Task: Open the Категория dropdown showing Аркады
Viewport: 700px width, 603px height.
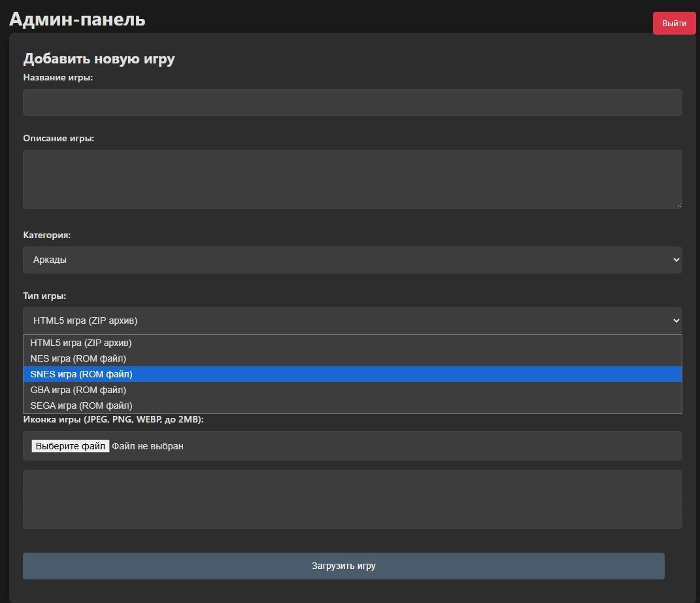Action: pyautogui.click(x=352, y=260)
